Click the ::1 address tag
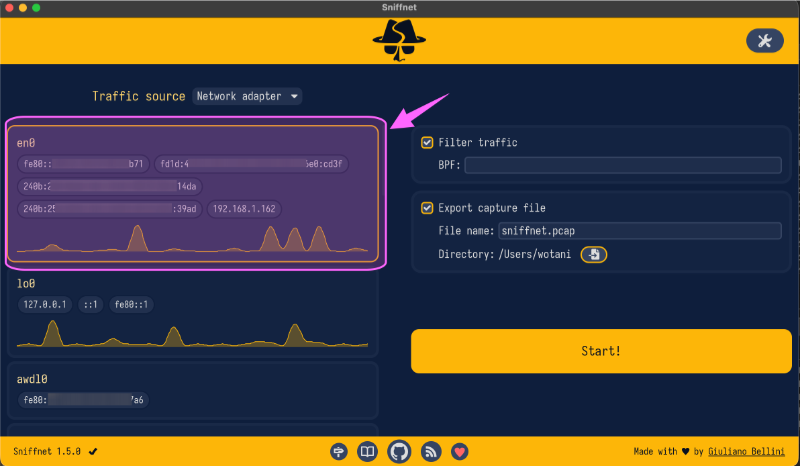The width and height of the screenshot is (800, 466). pyautogui.click(x=91, y=305)
